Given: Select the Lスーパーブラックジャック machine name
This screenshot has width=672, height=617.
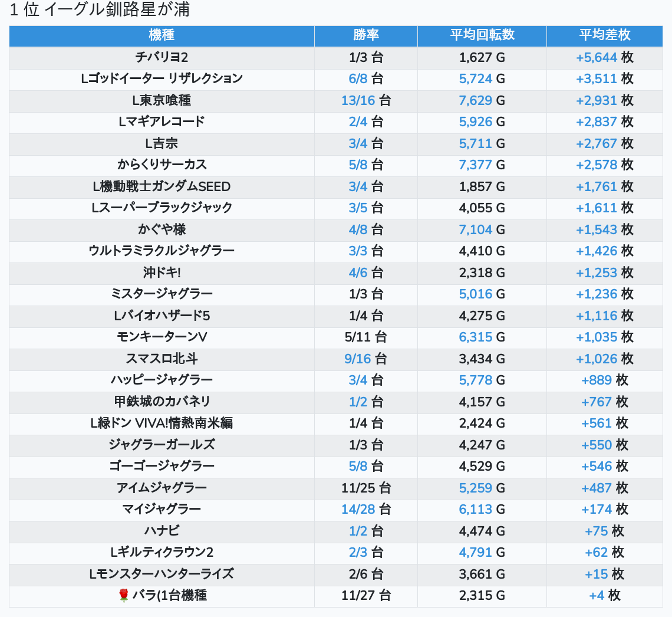Looking at the screenshot, I should click(162, 208).
